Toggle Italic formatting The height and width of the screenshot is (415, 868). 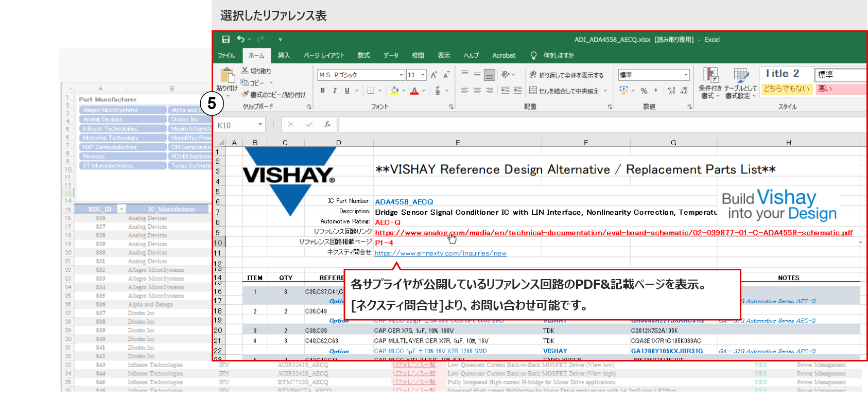point(335,91)
